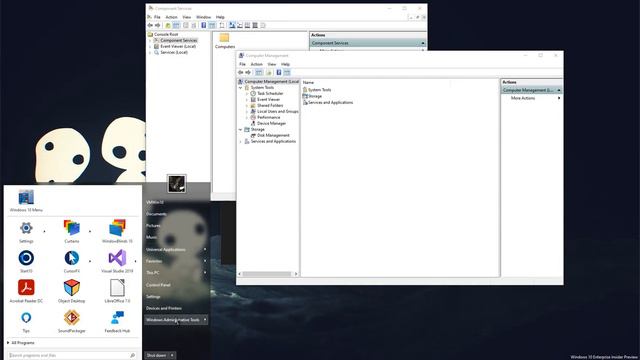This screenshot has width=640, height=360.
Task: Select Local Users and Groups node
Action: pos(278,111)
